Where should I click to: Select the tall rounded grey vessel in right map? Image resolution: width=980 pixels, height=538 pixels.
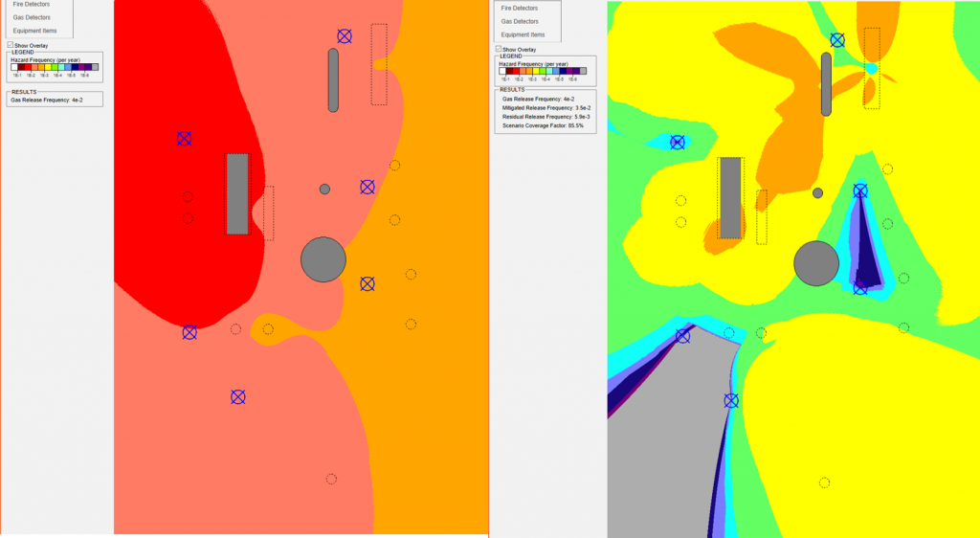coord(827,84)
